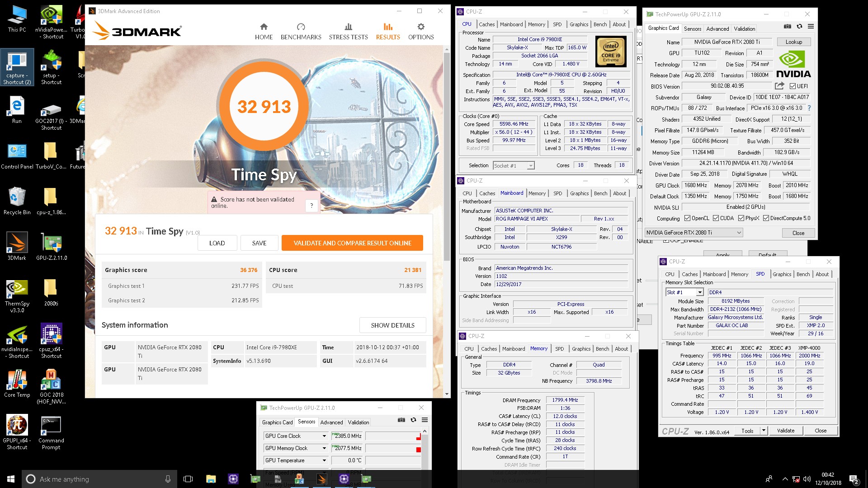Select the Command Prompt desktop icon
Viewport: 868px width, 488px height.
tap(51, 432)
